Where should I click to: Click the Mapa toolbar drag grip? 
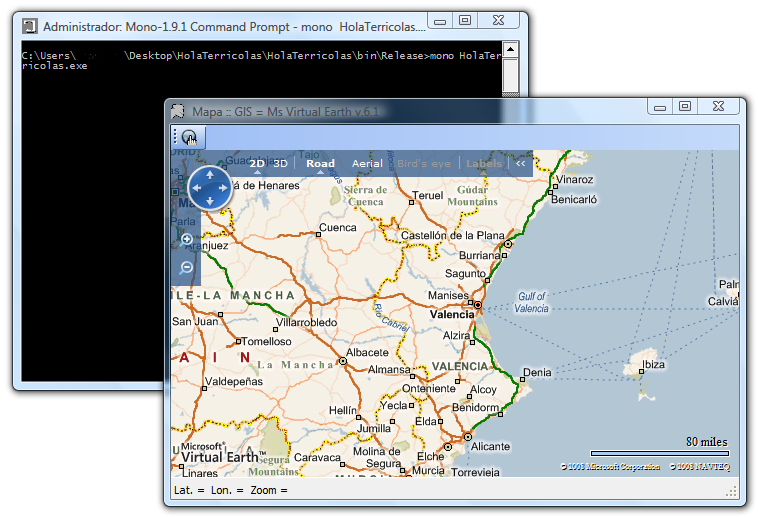[x=175, y=137]
